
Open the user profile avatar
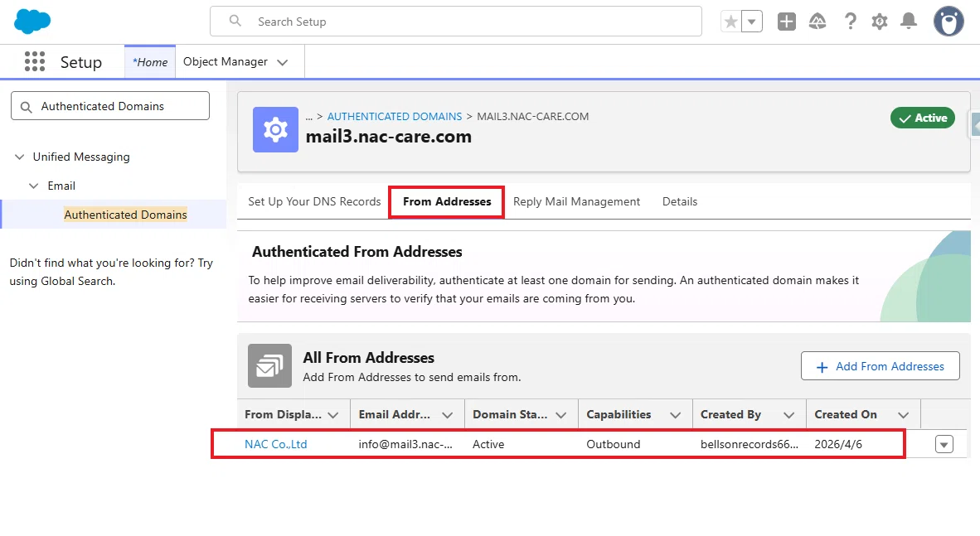click(948, 22)
